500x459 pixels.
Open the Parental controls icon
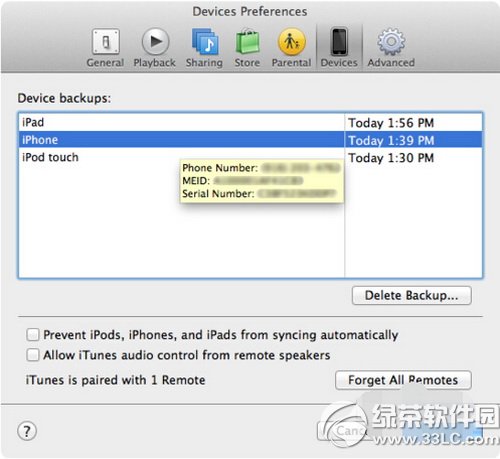pyautogui.click(x=291, y=42)
